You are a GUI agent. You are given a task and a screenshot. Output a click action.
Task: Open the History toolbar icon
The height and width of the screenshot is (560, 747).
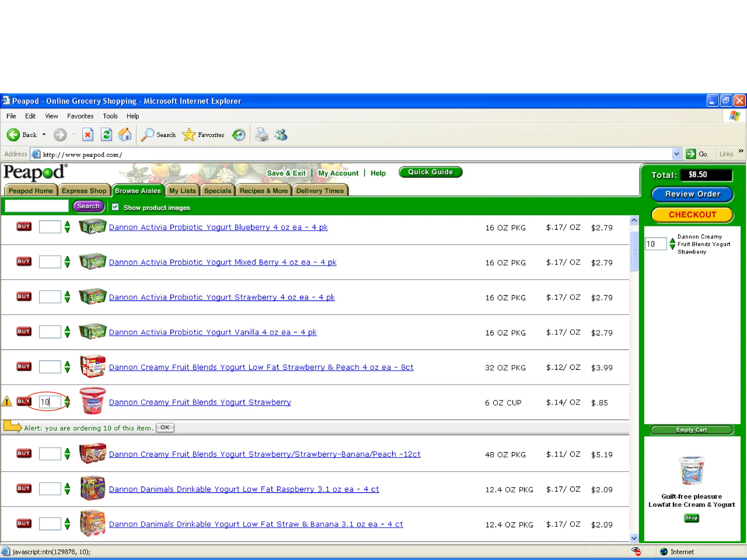tap(239, 135)
